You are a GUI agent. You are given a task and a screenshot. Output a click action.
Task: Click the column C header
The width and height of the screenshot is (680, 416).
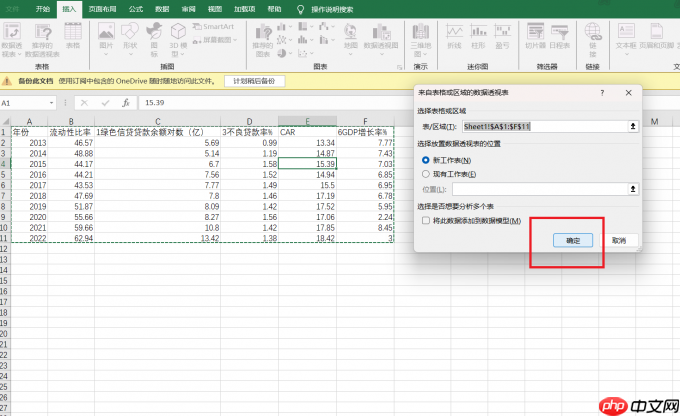[157, 121]
